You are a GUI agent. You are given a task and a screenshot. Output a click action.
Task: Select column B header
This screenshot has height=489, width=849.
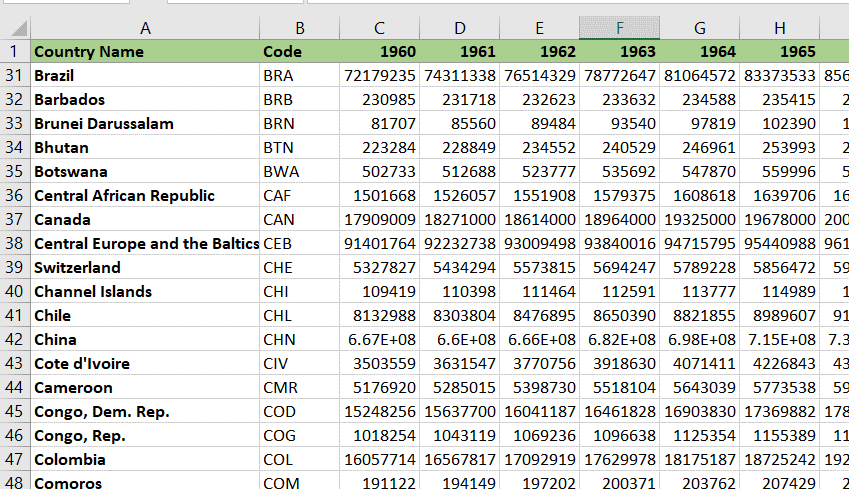[299, 28]
